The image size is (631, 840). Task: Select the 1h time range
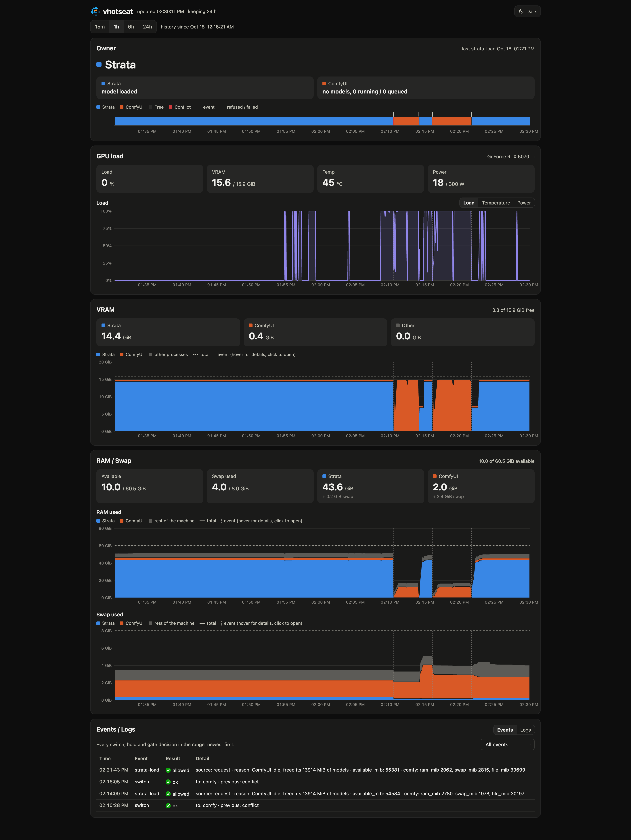click(116, 27)
